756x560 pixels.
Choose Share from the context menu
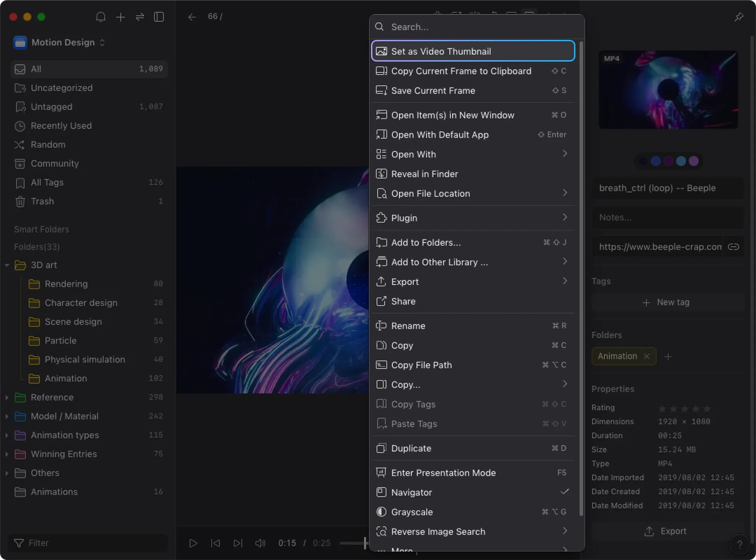point(473,301)
